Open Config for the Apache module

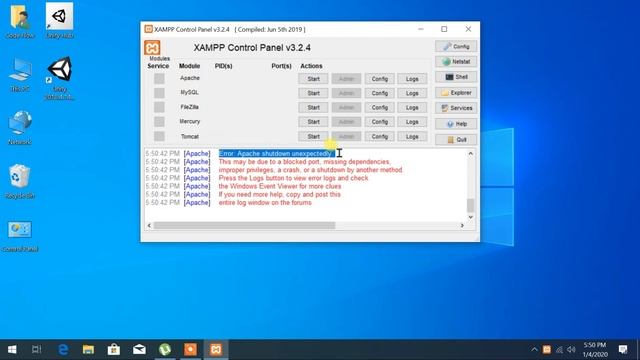tap(380, 79)
